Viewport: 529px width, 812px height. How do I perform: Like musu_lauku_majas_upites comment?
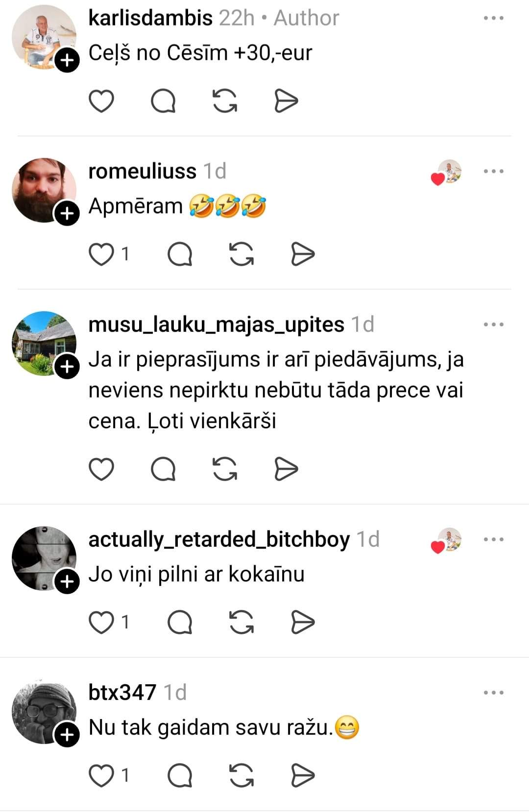point(101,469)
